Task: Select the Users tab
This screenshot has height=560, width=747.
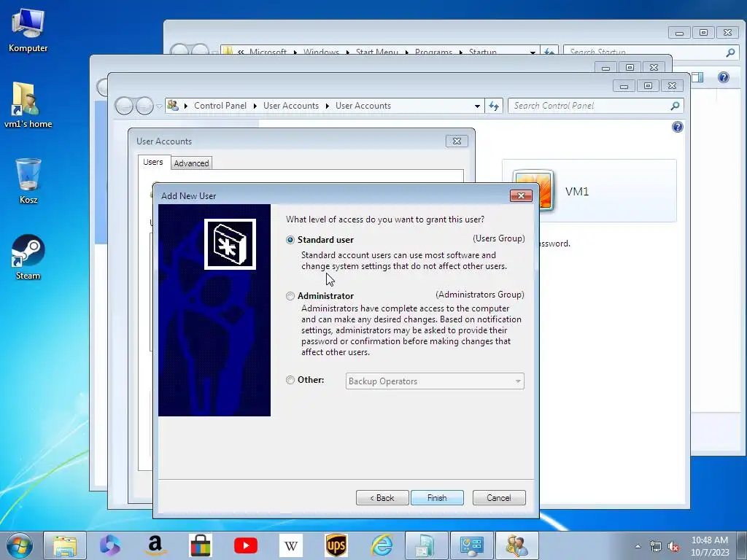Action: tap(153, 162)
